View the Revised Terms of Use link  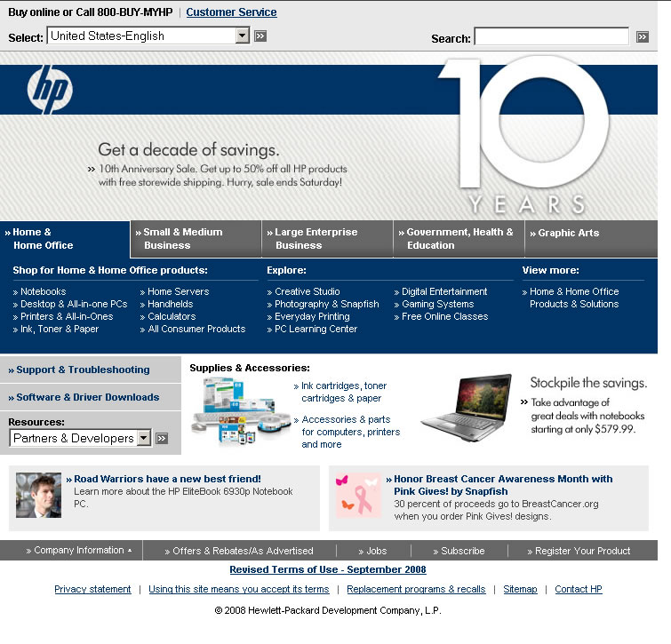328,569
